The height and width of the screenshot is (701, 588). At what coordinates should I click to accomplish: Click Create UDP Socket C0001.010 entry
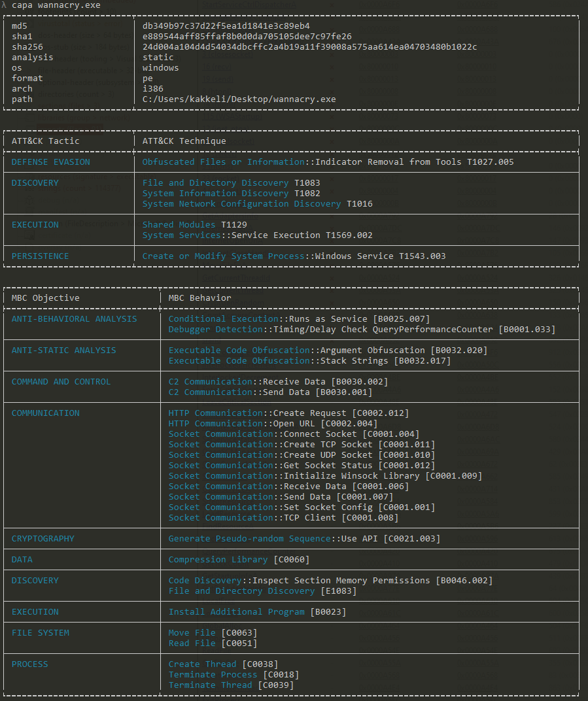pos(302,455)
